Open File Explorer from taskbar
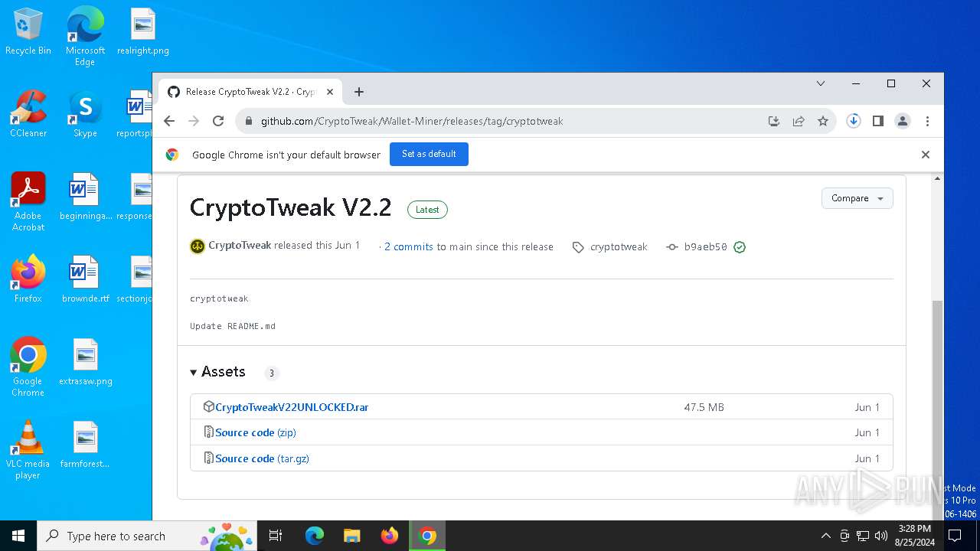The image size is (980, 551). pyautogui.click(x=351, y=536)
